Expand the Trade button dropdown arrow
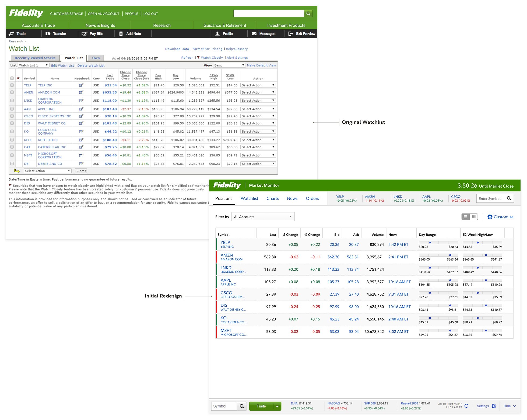527x420 pixels. [277, 406]
